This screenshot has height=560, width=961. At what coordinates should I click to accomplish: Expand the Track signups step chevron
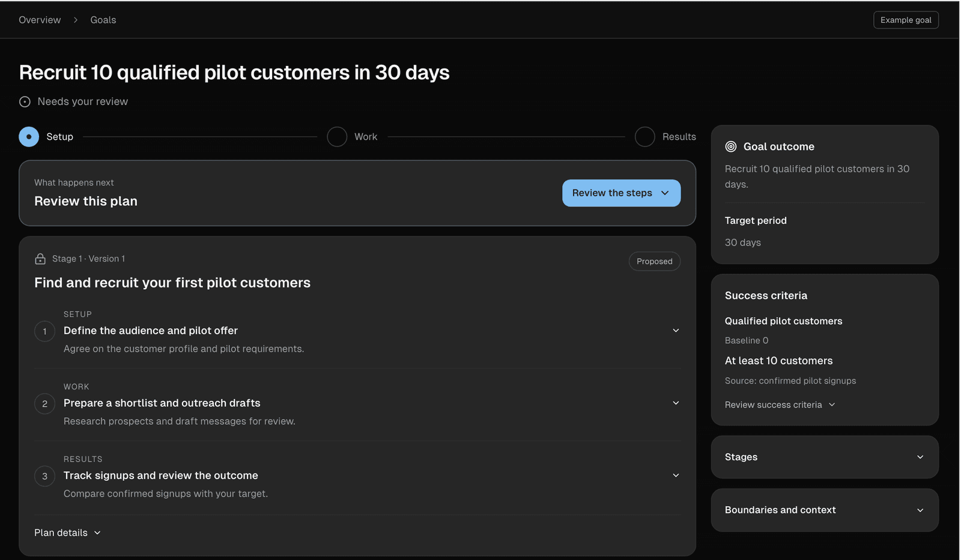pos(676,475)
